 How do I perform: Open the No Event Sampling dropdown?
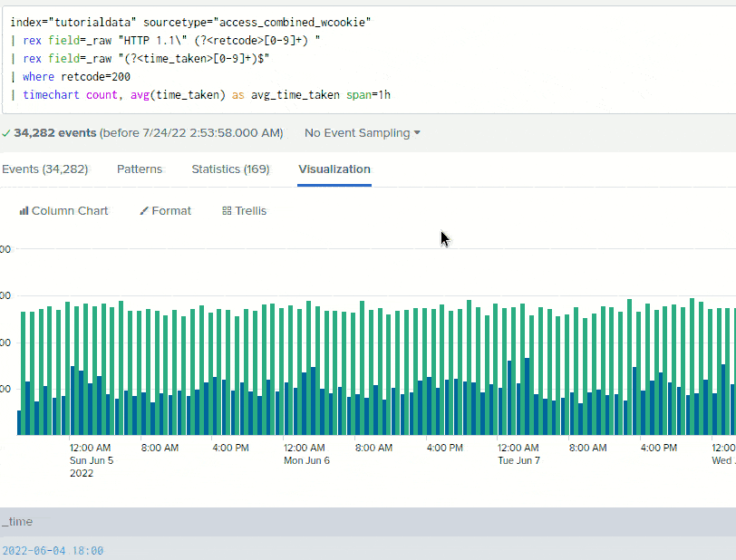point(356,132)
